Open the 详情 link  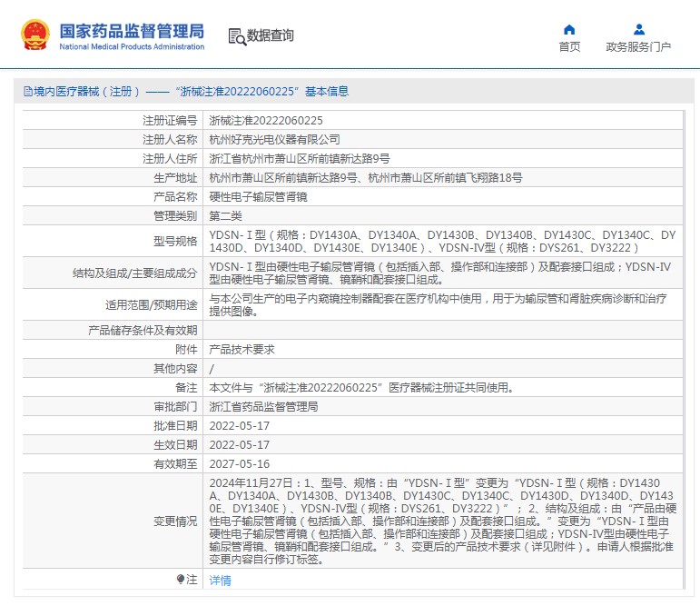(x=220, y=580)
